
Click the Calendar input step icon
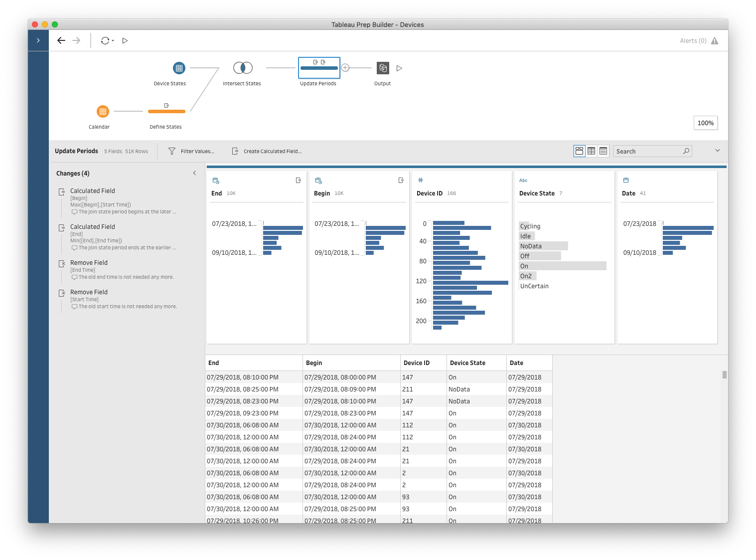click(x=103, y=111)
